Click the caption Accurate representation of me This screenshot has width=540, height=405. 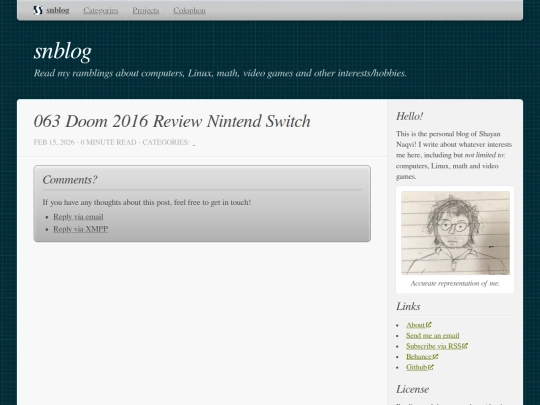point(455,283)
